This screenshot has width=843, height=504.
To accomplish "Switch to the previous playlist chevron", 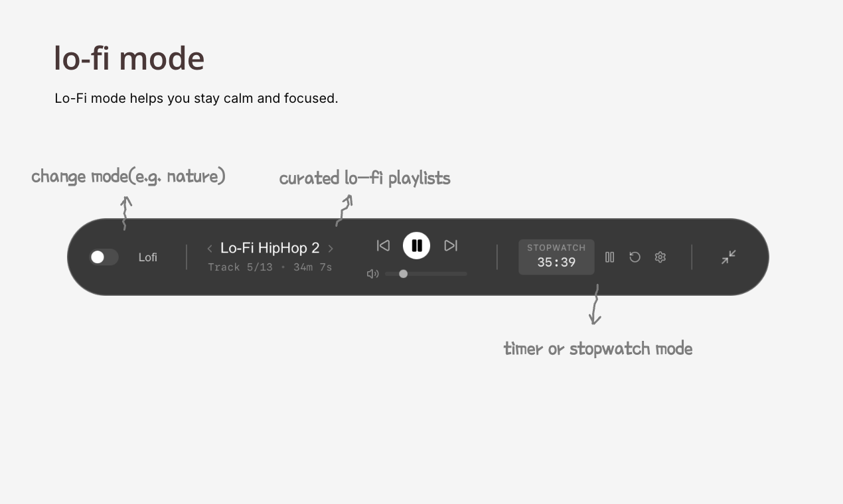I will coord(210,249).
